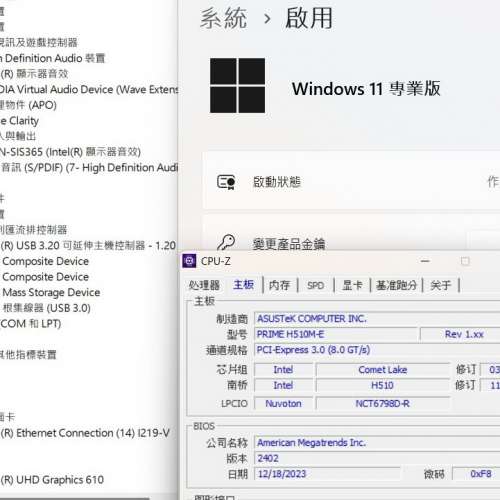The width and height of the screenshot is (500, 500).
Task: Select Ethernet Connection (14) I219-V adapter
Action: coord(85,433)
